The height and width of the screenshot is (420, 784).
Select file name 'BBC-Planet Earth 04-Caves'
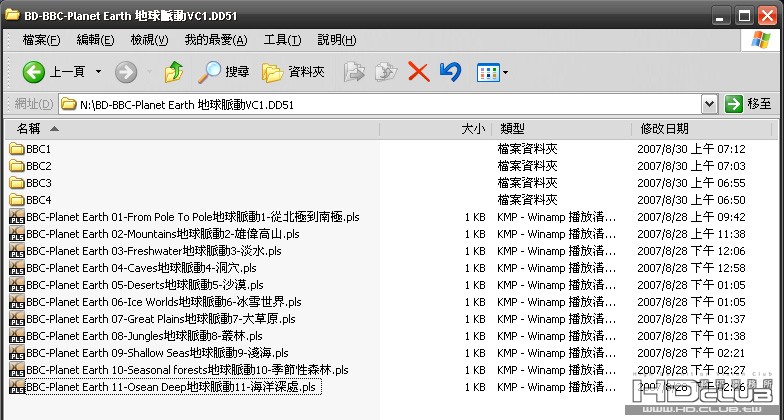(x=142, y=268)
